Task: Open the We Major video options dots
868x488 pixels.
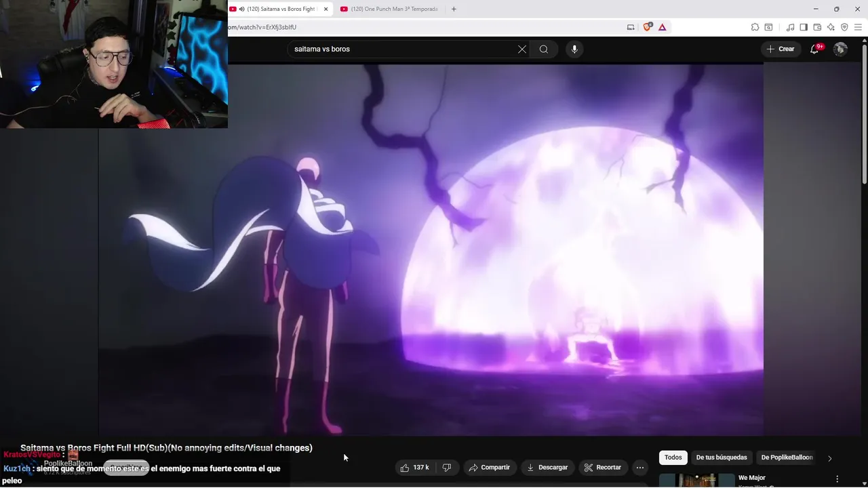Action: [x=837, y=479]
